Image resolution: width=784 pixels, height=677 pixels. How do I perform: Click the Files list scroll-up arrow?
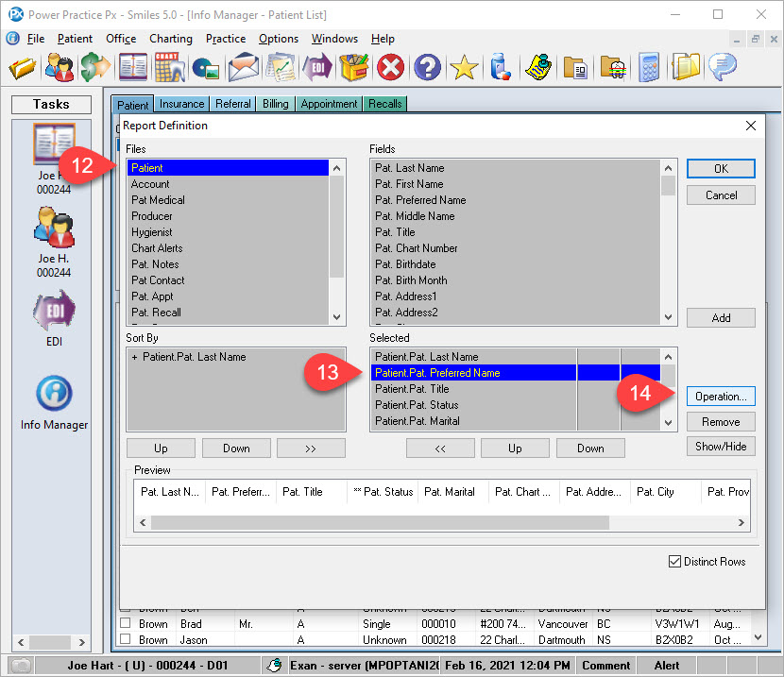click(x=337, y=168)
